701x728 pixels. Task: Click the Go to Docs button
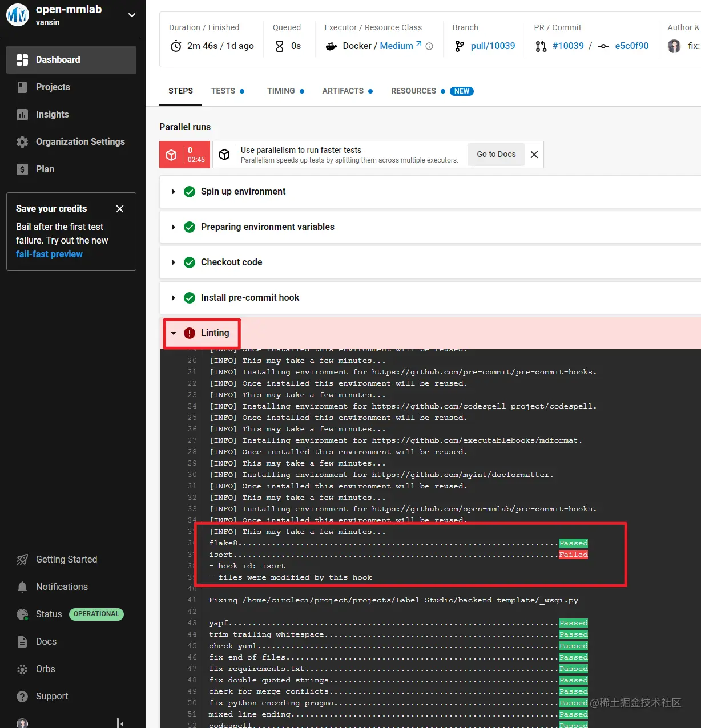pyautogui.click(x=495, y=154)
